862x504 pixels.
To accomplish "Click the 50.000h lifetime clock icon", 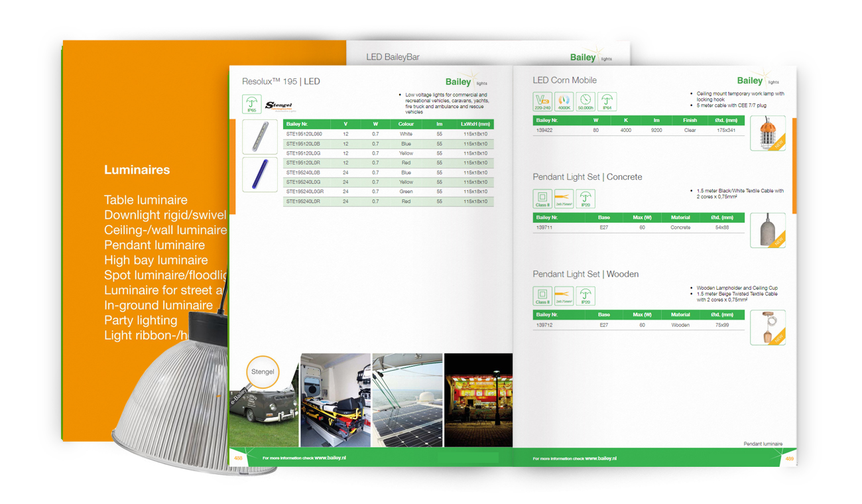I will point(585,101).
